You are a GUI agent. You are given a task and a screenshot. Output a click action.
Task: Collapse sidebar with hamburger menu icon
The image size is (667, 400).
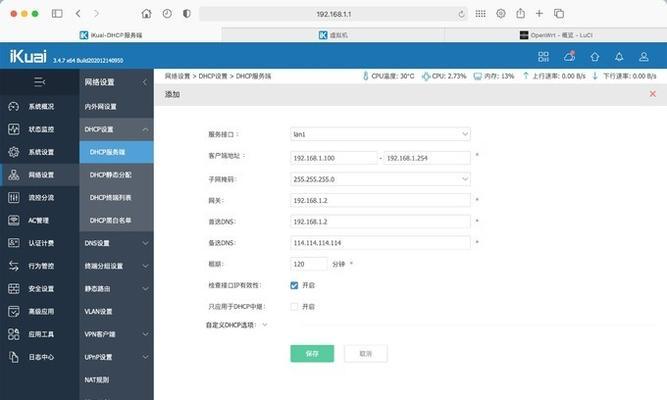[x=40, y=82]
